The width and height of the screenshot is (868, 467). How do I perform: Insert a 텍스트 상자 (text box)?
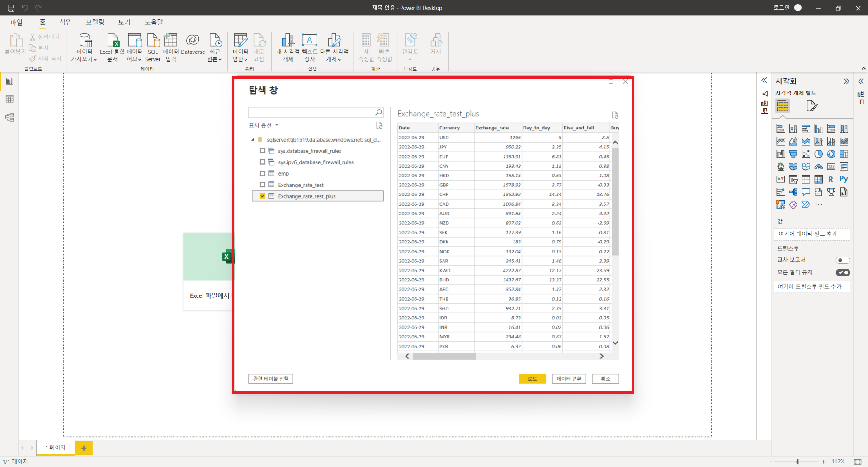[x=310, y=47]
